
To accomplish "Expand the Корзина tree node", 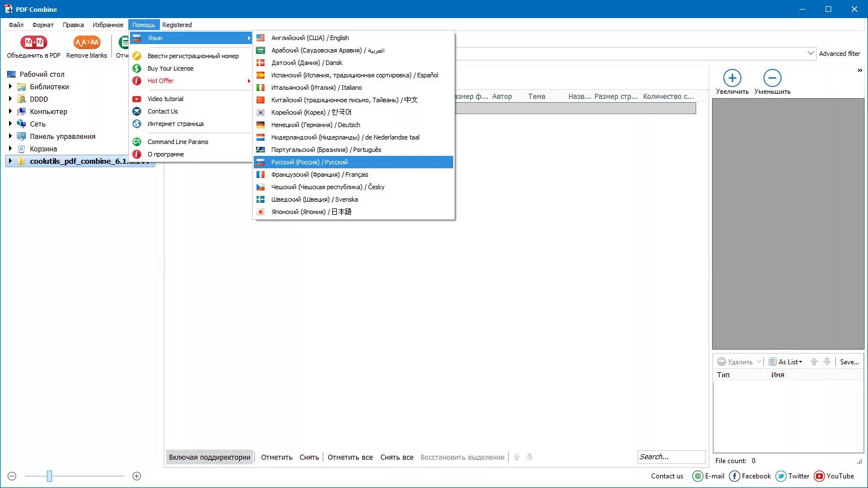I will (x=10, y=149).
